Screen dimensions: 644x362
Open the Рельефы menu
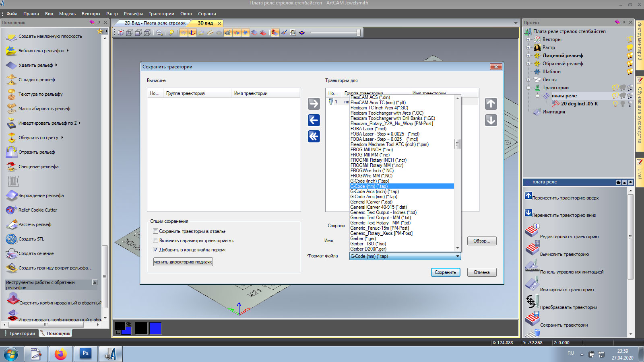click(x=133, y=14)
